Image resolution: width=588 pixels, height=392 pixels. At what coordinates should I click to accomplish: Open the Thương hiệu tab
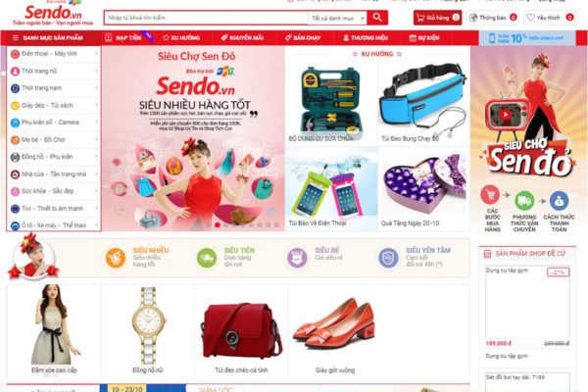coord(366,38)
